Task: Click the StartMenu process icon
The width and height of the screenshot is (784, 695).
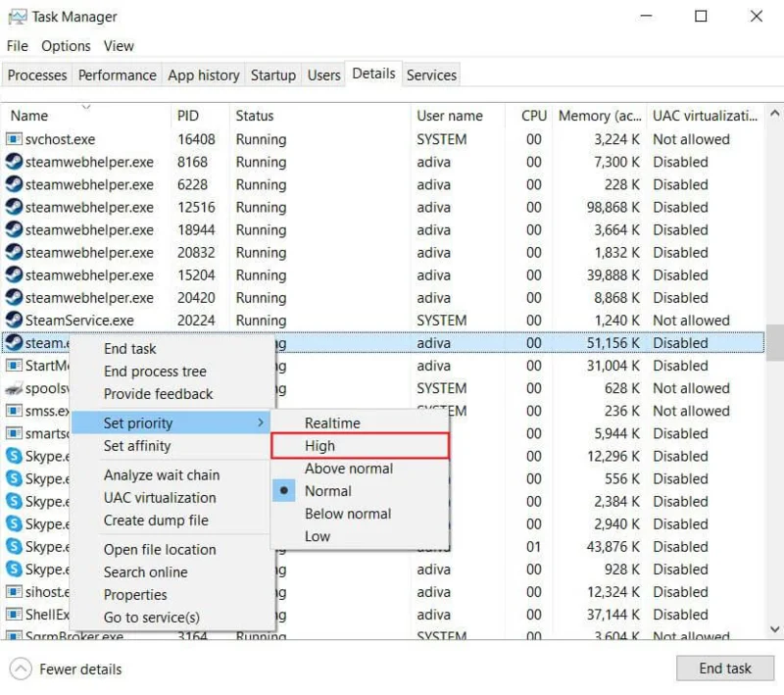Action: 14,366
